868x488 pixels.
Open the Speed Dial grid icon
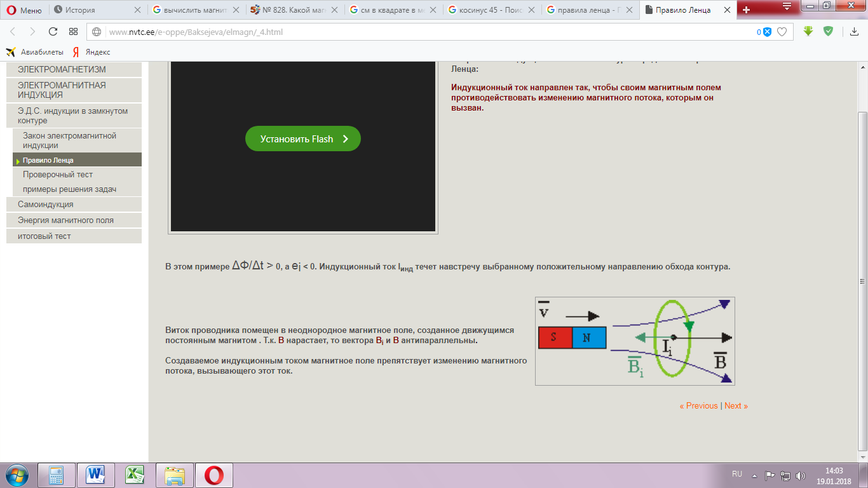coord(73,32)
